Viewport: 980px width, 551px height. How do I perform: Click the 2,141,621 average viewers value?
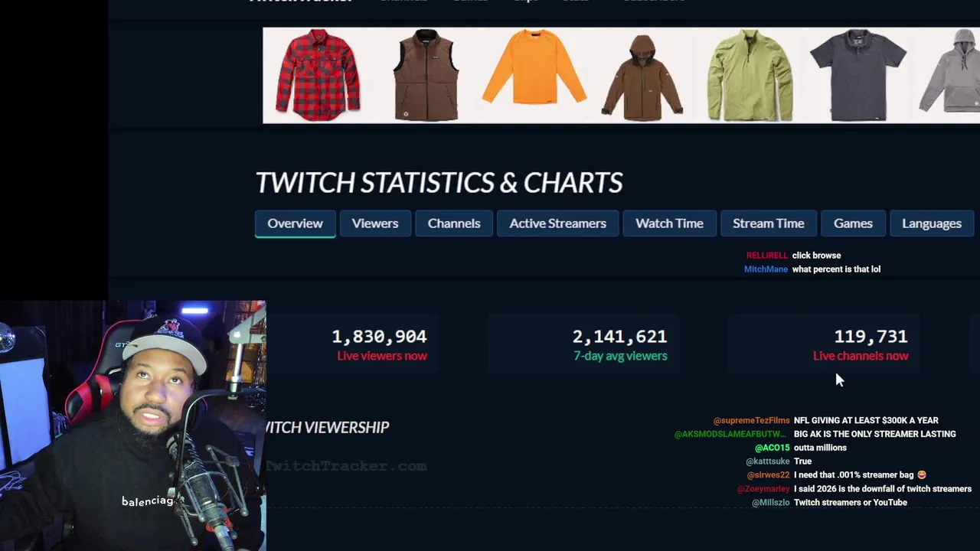pos(619,337)
